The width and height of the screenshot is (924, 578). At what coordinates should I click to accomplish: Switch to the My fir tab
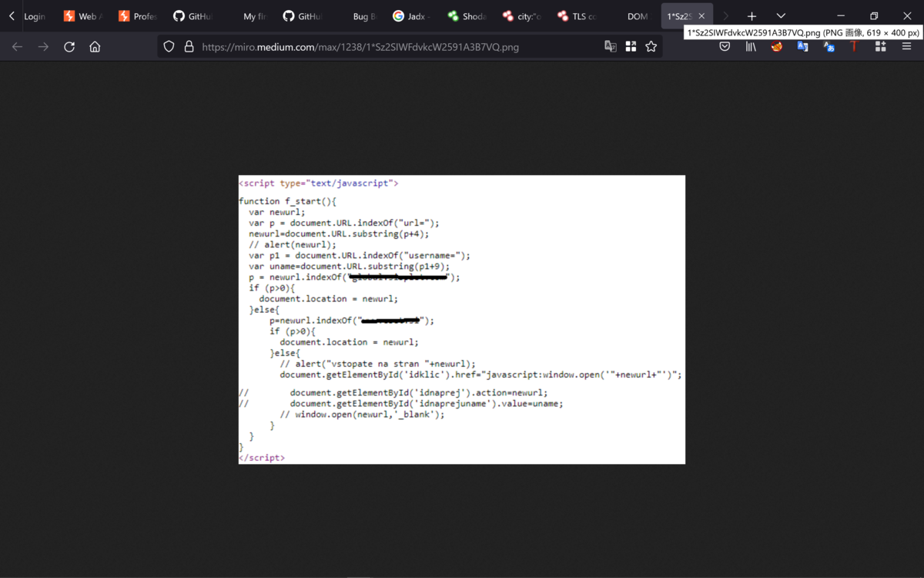coord(246,16)
